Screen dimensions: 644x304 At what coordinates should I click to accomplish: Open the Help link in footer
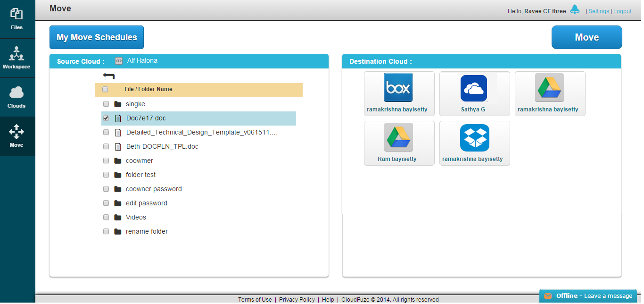[x=328, y=300]
